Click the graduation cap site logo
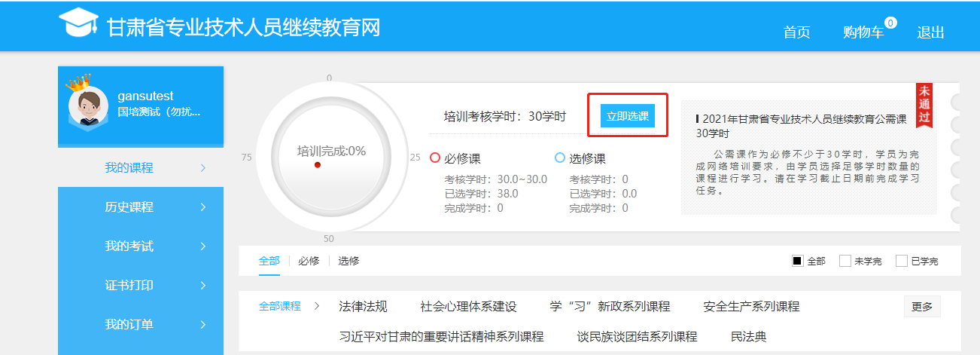The width and height of the screenshot is (980, 355). pyautogui.click(x=79, y=23)
